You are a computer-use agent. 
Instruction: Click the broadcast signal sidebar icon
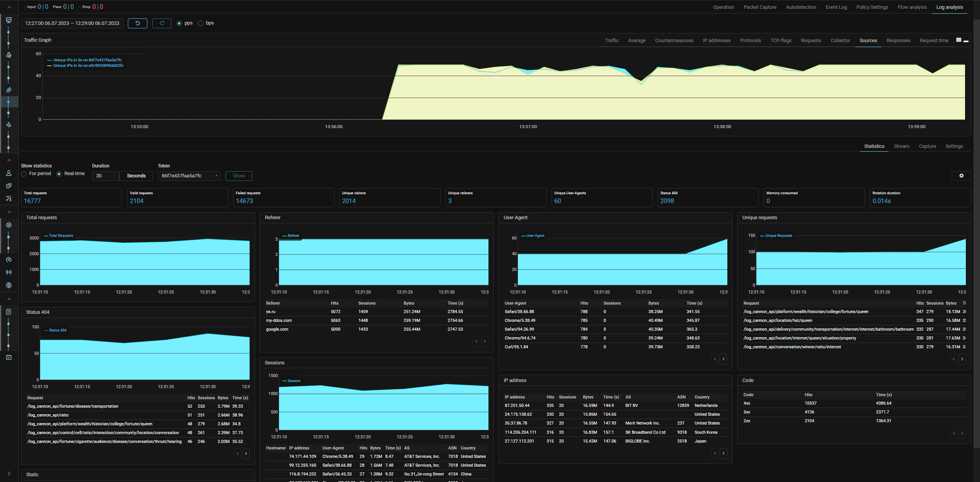click(x=9, y=272)
